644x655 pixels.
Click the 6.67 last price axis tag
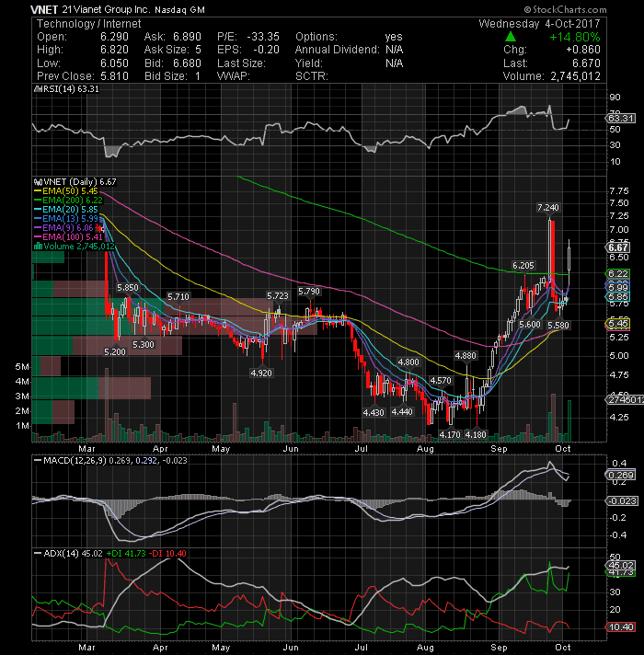point(618,247)
